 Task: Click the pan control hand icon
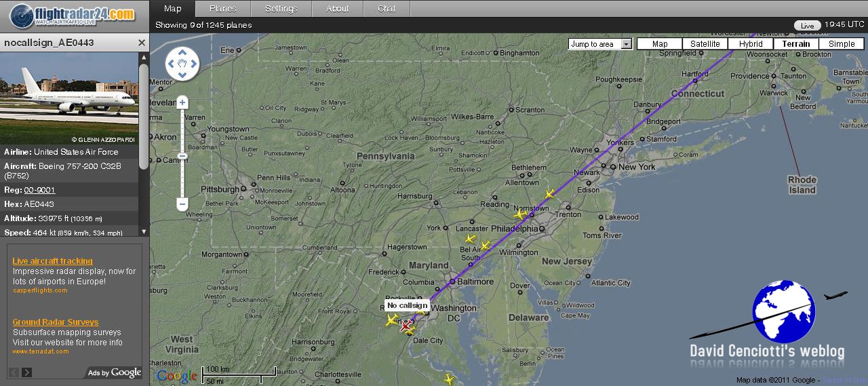pos(182,64)
